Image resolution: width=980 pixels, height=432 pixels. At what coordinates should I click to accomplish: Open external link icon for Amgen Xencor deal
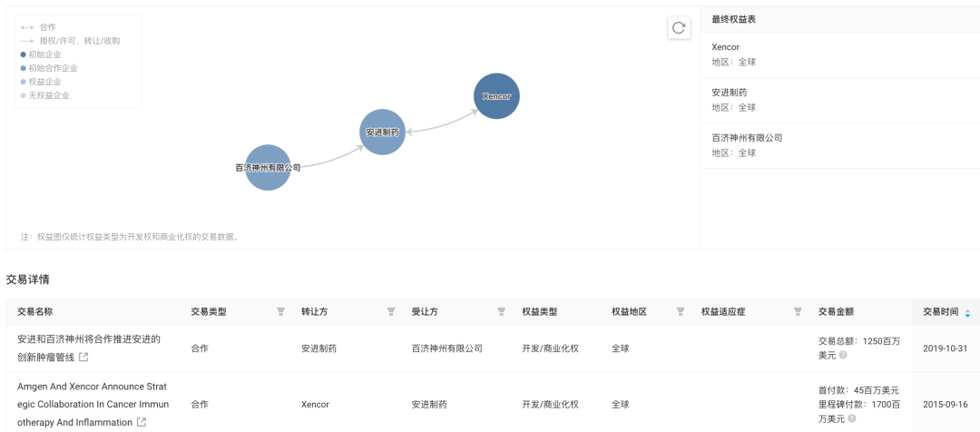(142, 422)
